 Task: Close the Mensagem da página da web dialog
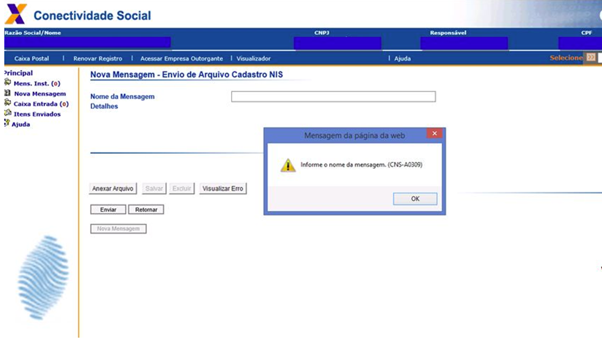[434, 134]
